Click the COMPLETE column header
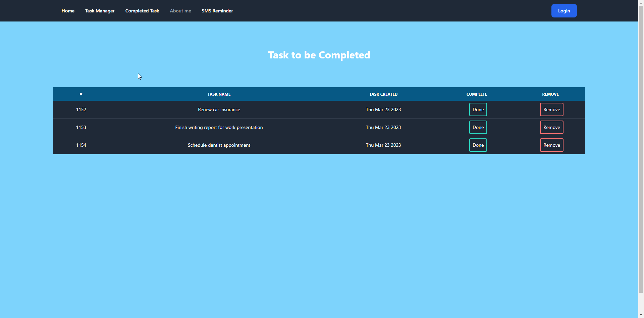644x318 pixels. click(477, 94)
